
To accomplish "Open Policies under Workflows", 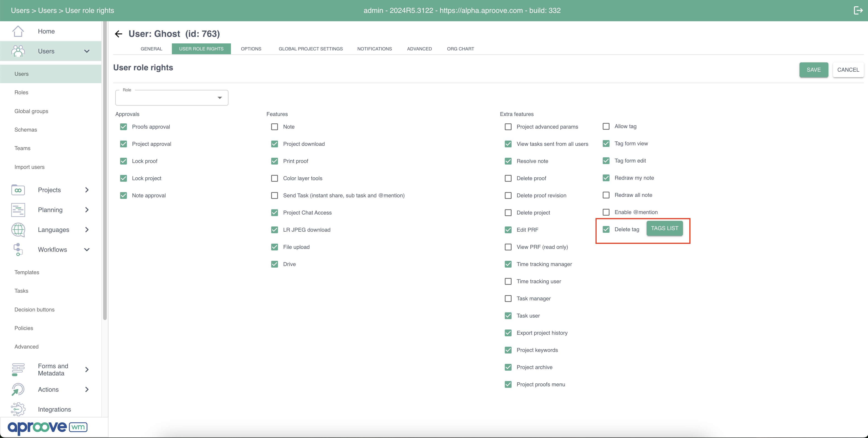I will [x=24, y=328].
